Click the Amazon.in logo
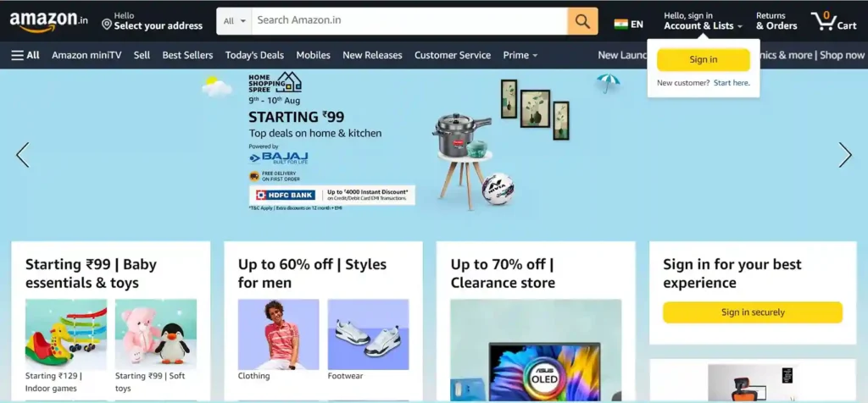The height and width of the screenshot is (403, 868). tap(48, 21)
